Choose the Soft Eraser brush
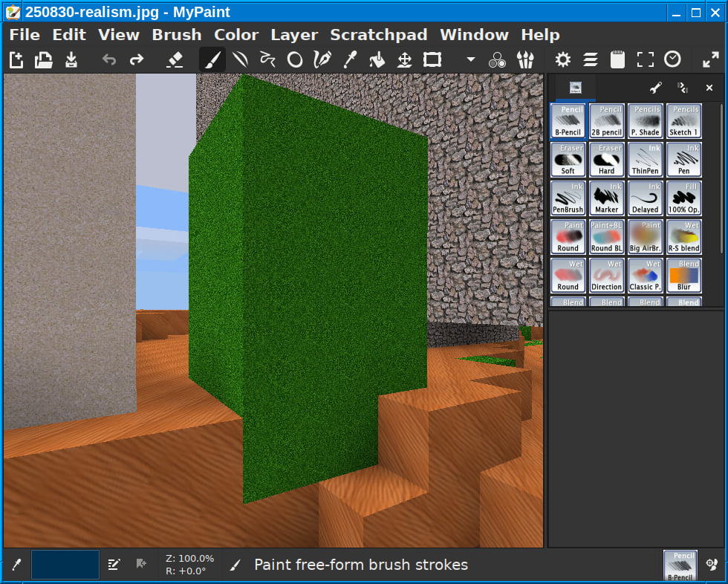The height and width of the screenshot is (584, 728). point(568,160)
